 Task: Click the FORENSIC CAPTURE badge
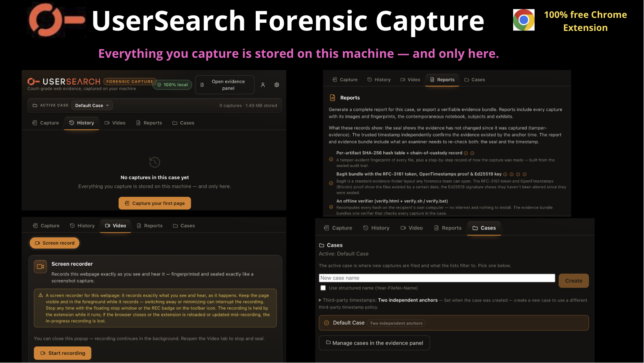pyautogui.click(x=130, y=81)
